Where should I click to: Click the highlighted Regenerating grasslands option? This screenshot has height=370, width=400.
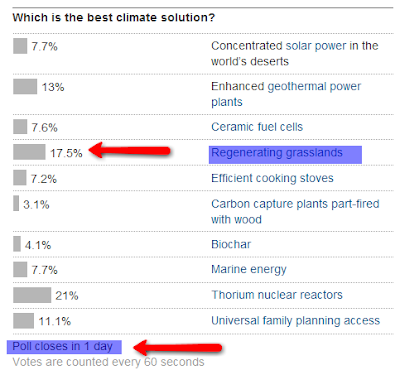(277, 153)
